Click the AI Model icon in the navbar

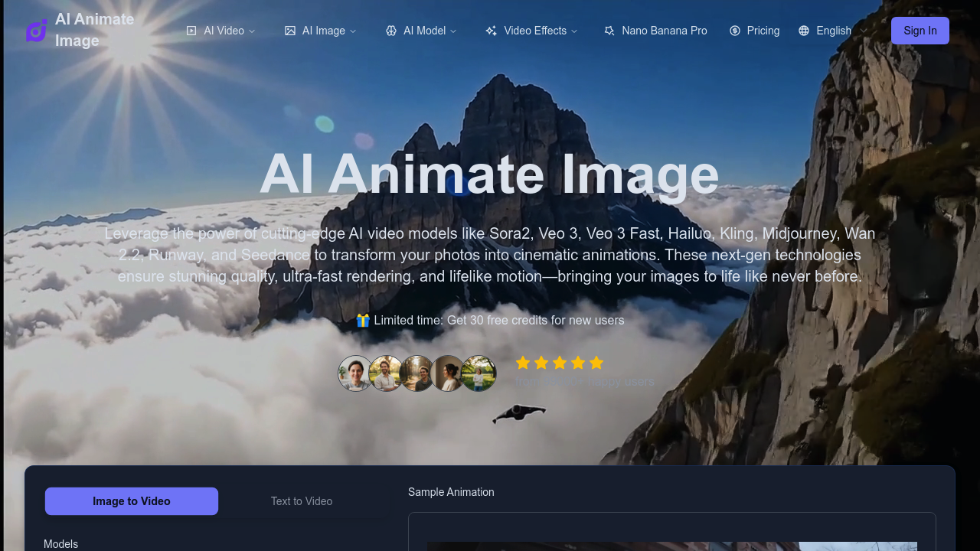click(391, 30)
